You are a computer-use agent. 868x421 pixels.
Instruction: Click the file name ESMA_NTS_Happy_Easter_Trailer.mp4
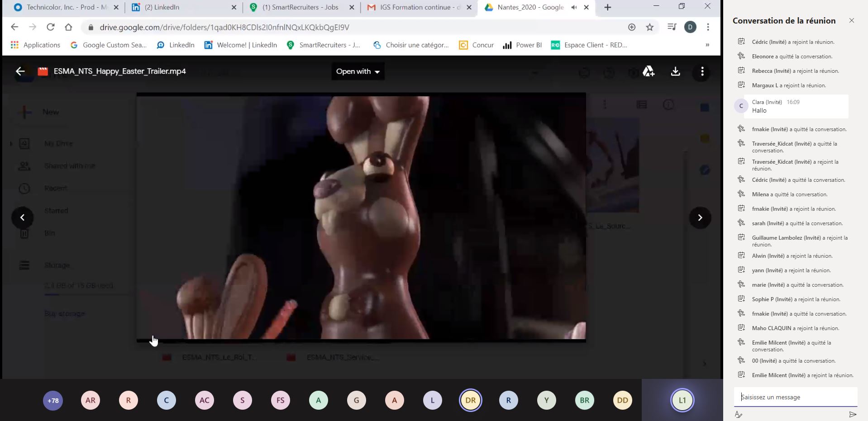(x=119, y=71)
